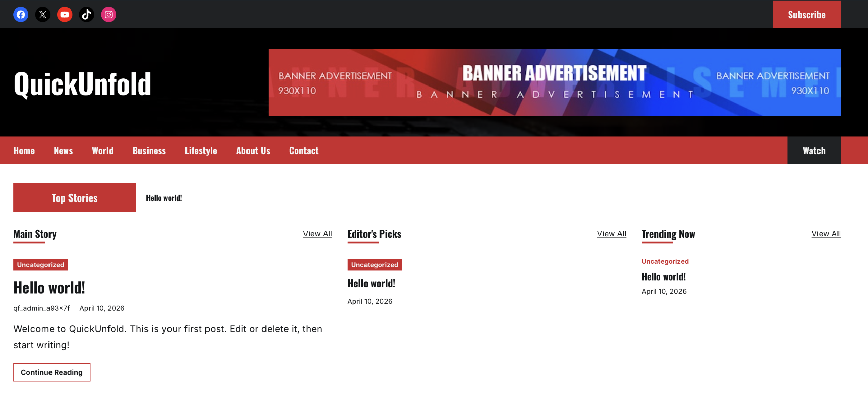This screenshot has height=402, width=868.
Task: Open the News menu item
Action: click(63, 151)
